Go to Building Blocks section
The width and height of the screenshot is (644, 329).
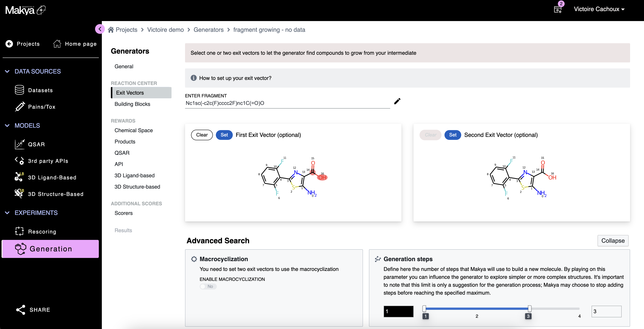[132, 104]
